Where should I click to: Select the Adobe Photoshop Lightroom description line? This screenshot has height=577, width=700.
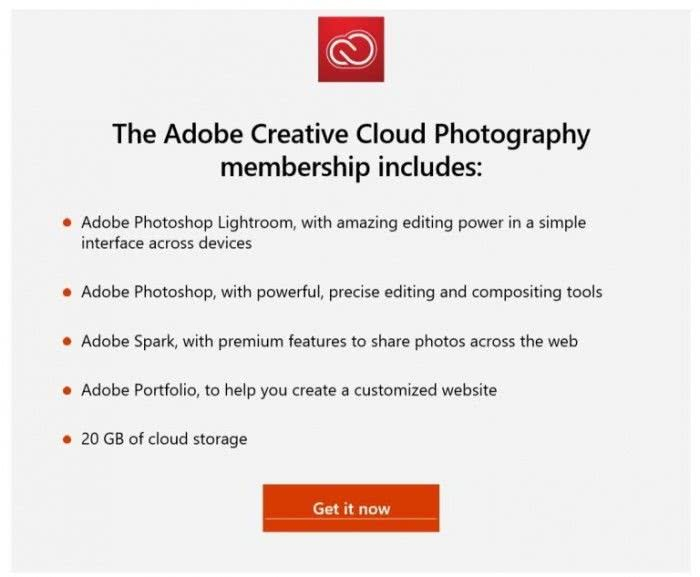click(333, 223)
